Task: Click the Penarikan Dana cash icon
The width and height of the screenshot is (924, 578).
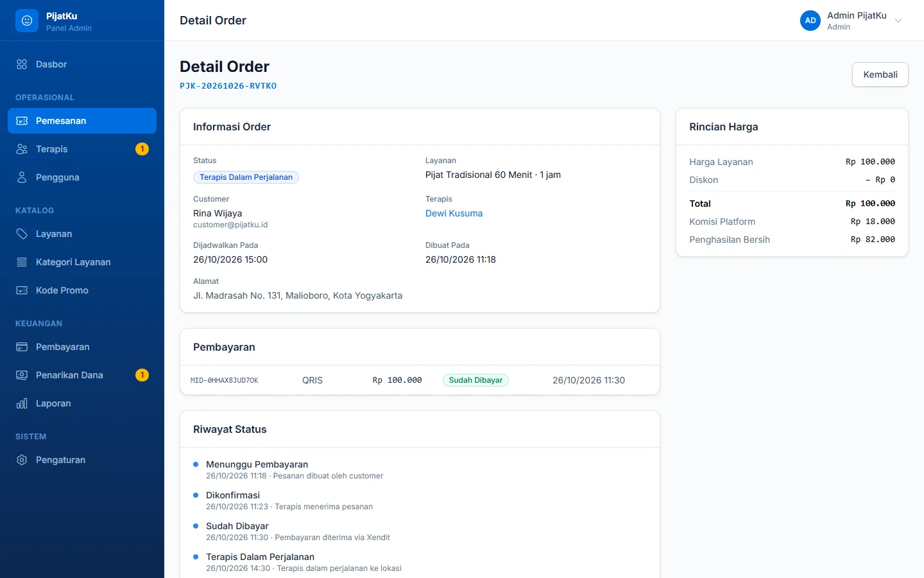Action: click(22, 375)
